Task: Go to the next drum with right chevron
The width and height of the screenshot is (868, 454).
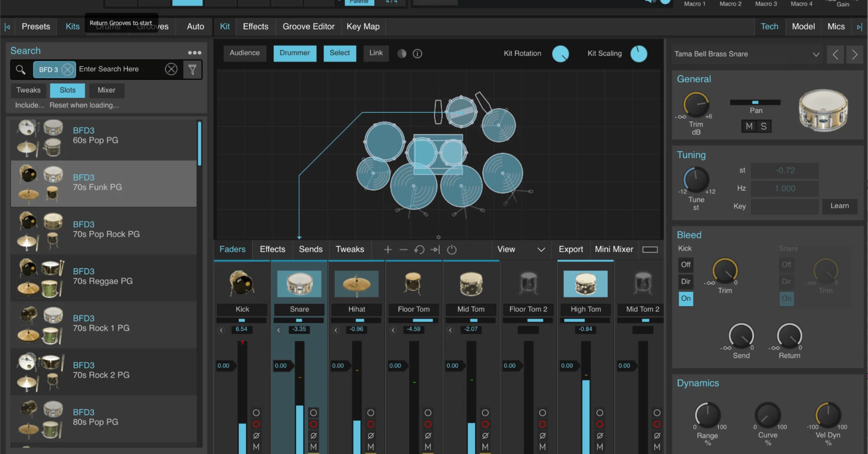Action: [x=854, y=55]
